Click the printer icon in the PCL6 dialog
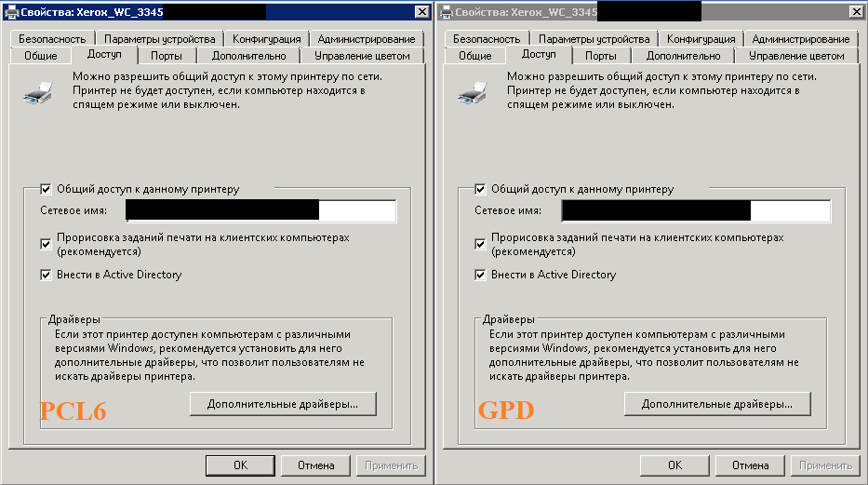This screenshot has height=485, width=868. 37,92
